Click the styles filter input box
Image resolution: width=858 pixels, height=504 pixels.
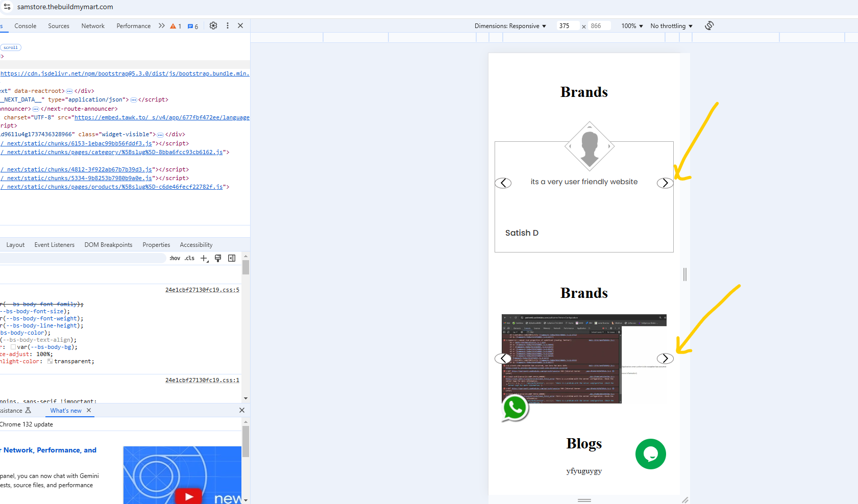83,258
